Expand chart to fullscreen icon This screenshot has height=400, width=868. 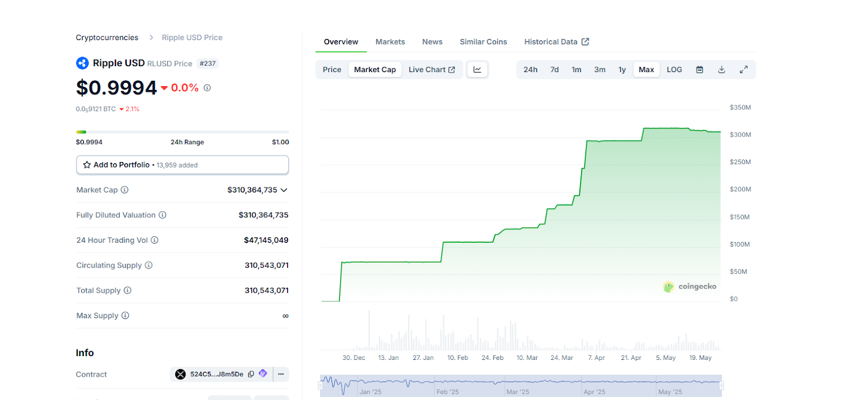point(744,69)
